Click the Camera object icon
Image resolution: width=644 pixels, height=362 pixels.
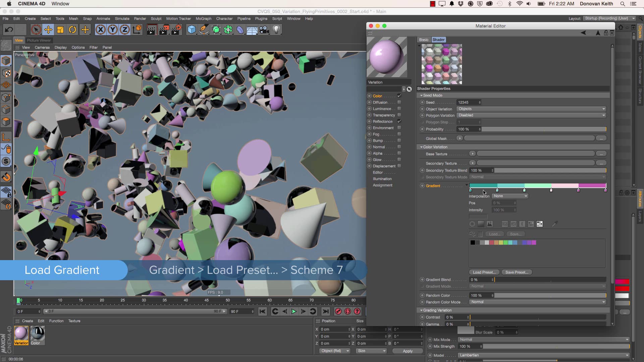(x=264, y=29)
